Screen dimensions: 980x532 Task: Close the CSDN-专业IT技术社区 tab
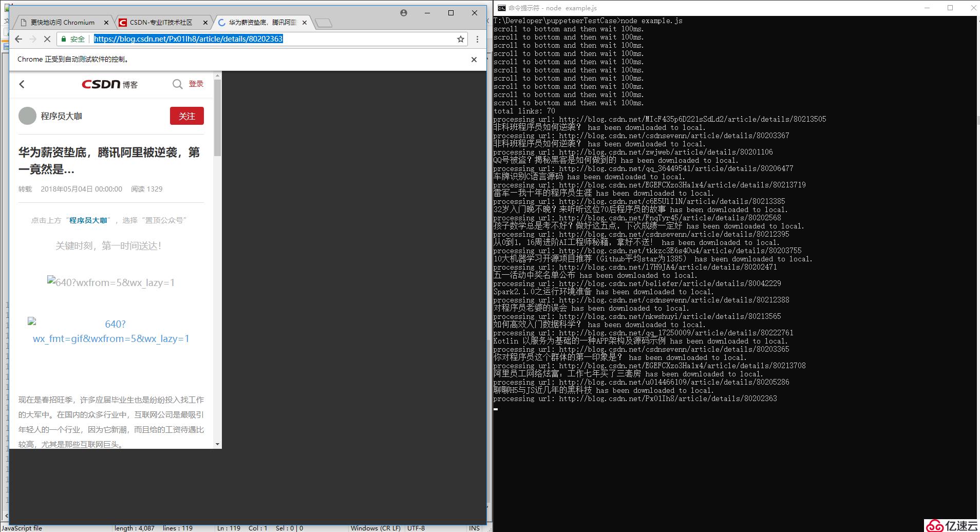coord(205,23)
